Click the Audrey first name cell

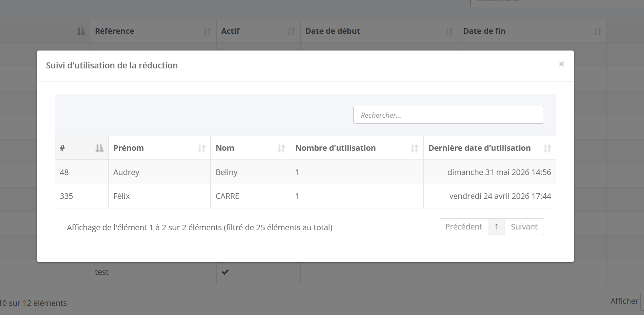click(159, 172)
